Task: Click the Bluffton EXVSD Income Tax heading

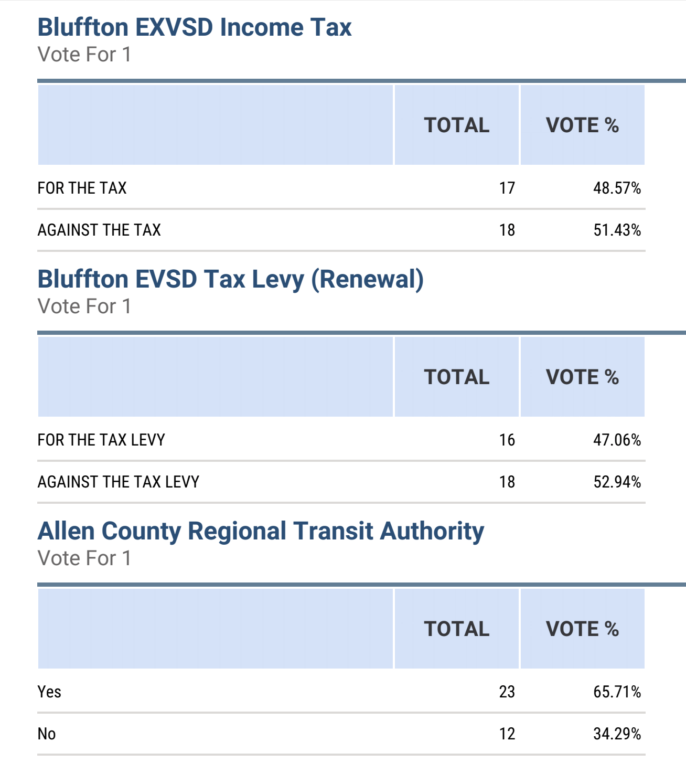Action: point(195,27)
